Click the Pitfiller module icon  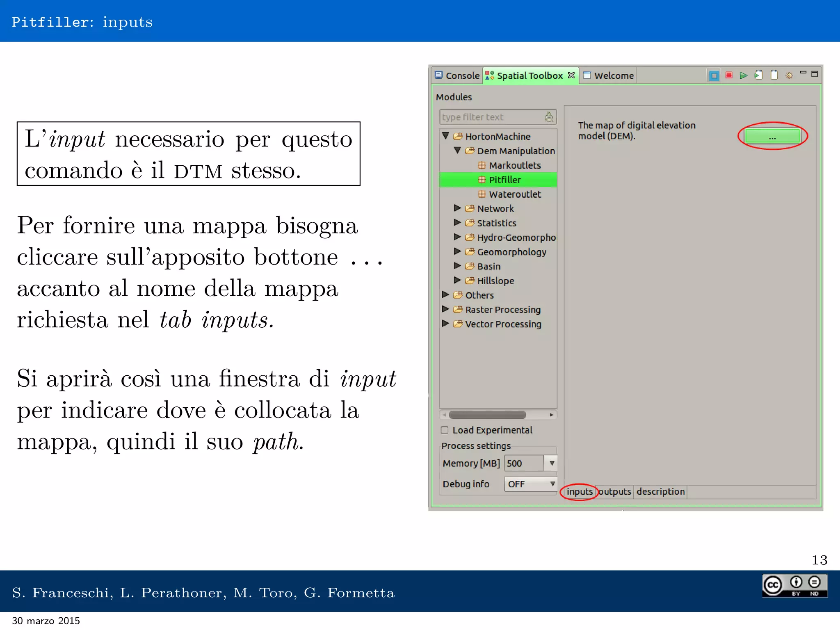(x=482, y=180)
